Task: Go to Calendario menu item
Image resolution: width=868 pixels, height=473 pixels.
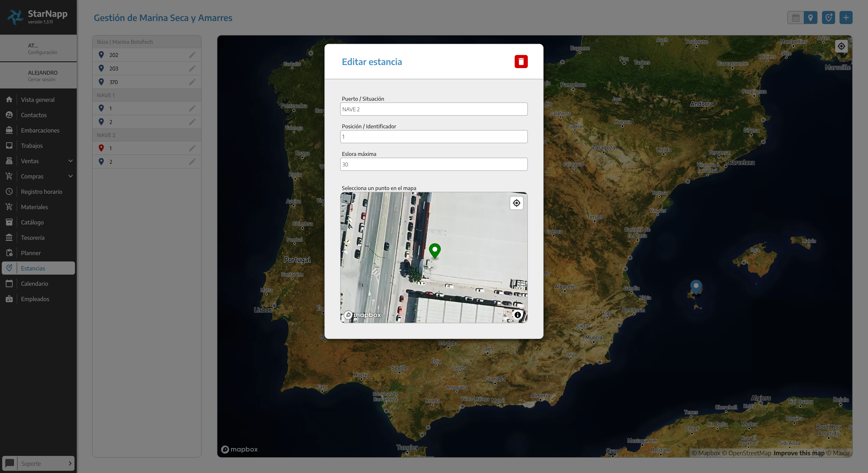Action: tap(34, 283)
